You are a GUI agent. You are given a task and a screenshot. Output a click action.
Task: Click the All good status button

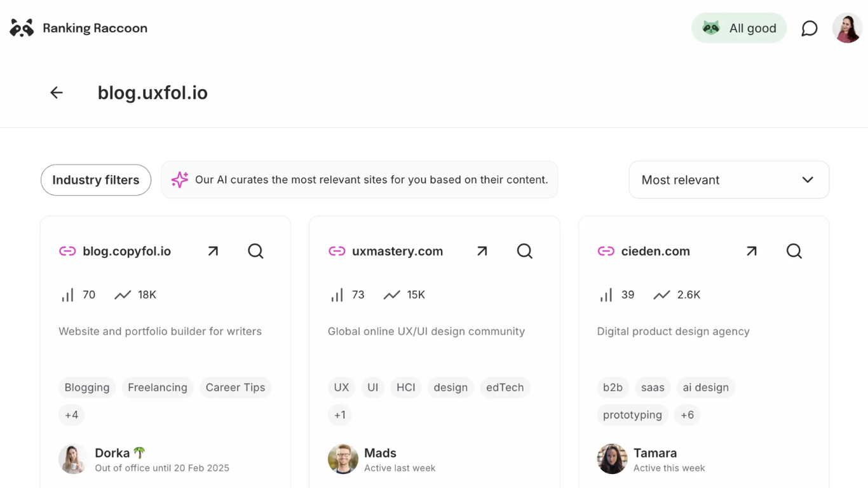(x=739, y=29)
